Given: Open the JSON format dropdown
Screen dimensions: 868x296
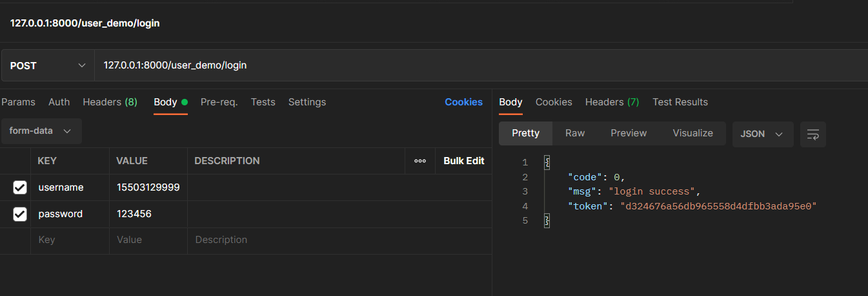Looking at the screenshot, I should pos(761,134).
